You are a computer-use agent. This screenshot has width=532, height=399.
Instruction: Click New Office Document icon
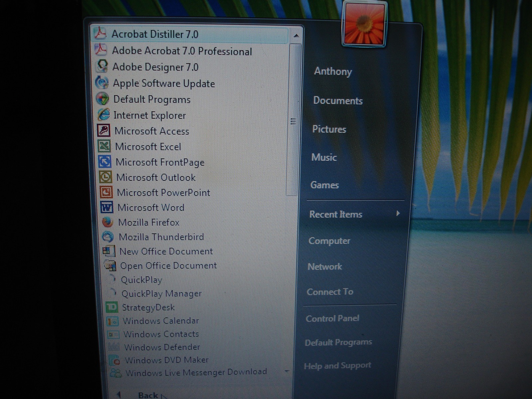(109, 251)
